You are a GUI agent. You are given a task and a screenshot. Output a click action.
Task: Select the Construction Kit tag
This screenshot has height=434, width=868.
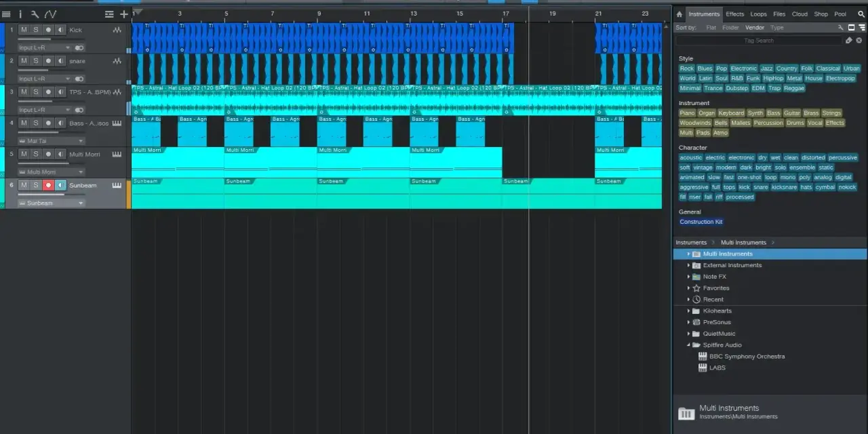(x=701, y=222)
